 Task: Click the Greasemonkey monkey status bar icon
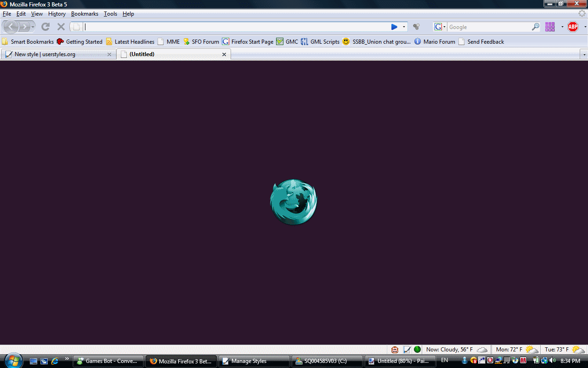point(395,350)
